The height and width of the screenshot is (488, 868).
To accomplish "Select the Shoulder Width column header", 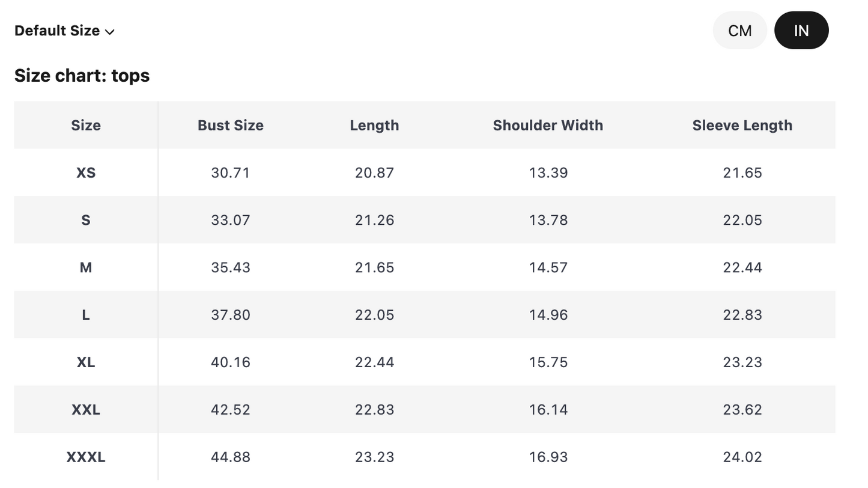I will point(548,126).
